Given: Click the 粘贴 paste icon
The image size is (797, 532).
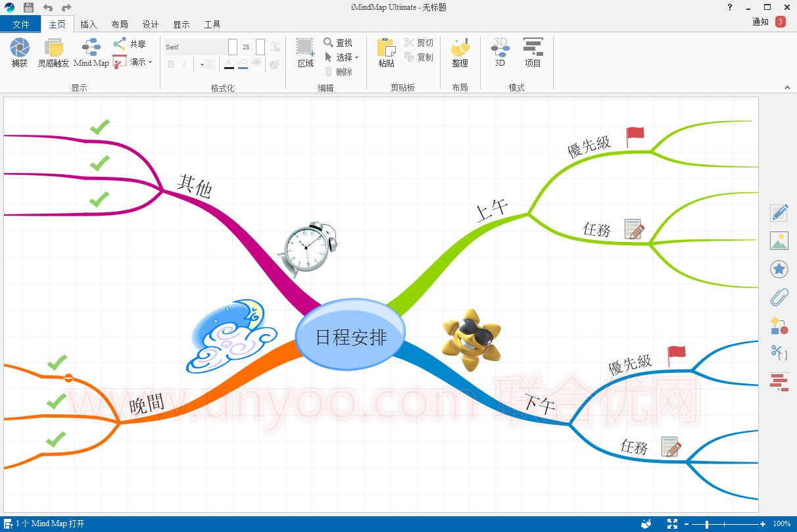Looking at the screenshot, I should pos(386,47).
